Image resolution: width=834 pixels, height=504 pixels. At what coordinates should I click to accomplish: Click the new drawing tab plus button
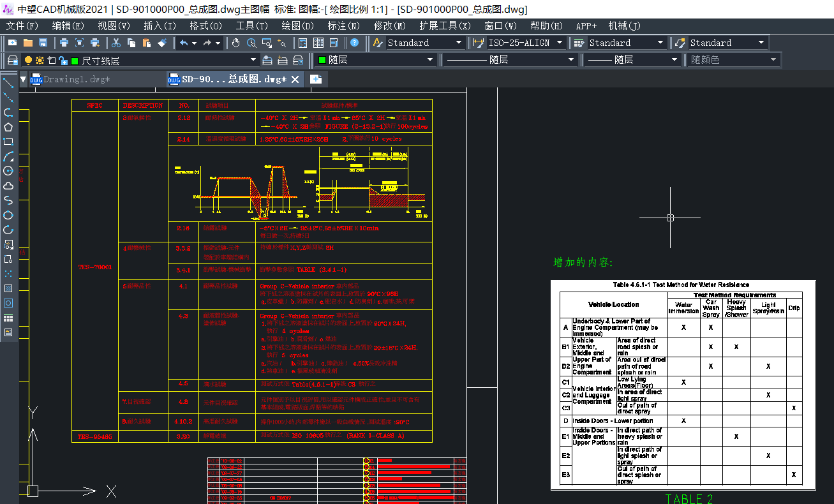point(315,79)
